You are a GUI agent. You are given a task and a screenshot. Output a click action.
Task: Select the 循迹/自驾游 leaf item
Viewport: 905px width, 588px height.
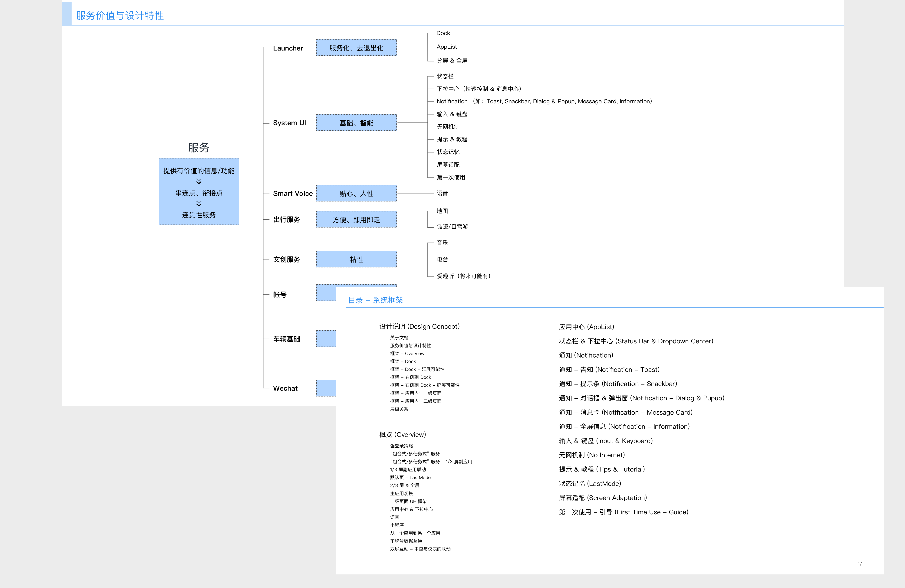pos(452,227)
